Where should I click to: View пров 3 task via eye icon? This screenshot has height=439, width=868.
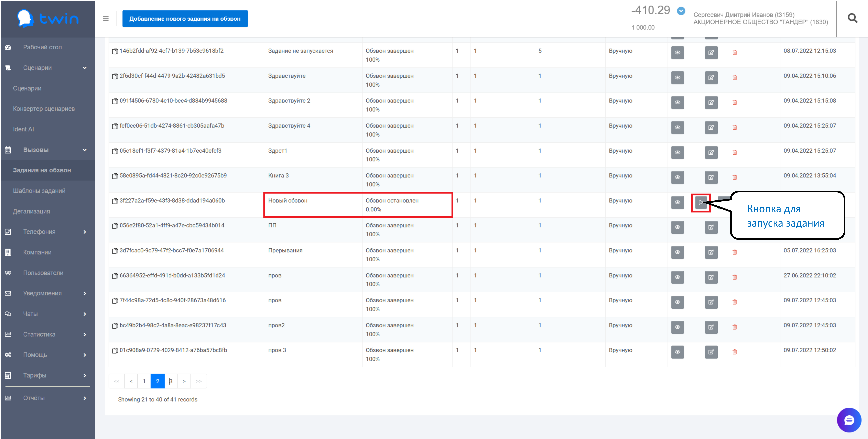[677, 352]
